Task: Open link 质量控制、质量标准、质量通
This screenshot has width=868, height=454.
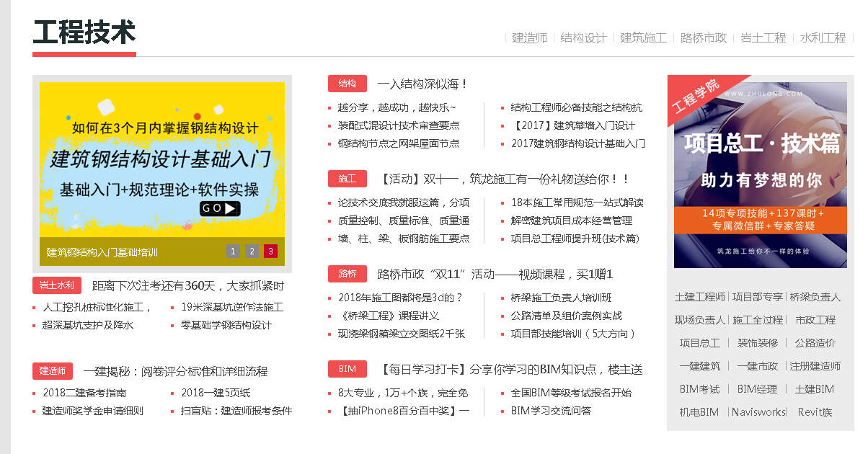Action: coord(404,221)
